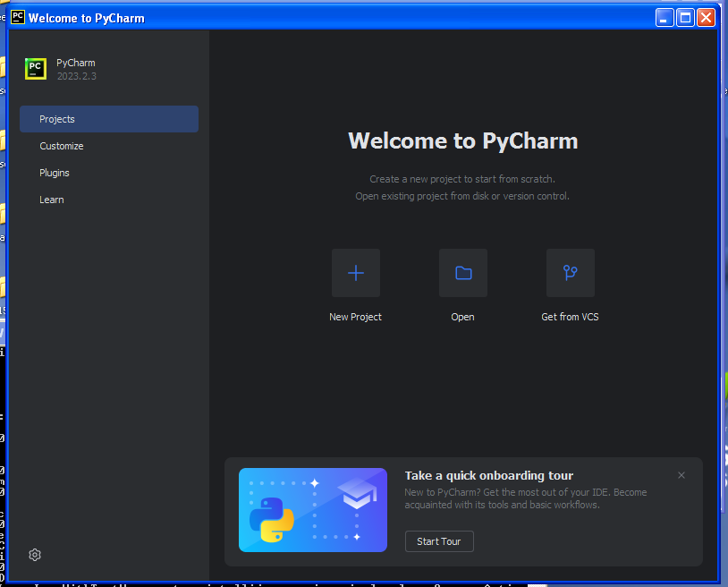
Task: Click the 'Take a quick onboarding tour' heading
Action: (x=489, y=475)
